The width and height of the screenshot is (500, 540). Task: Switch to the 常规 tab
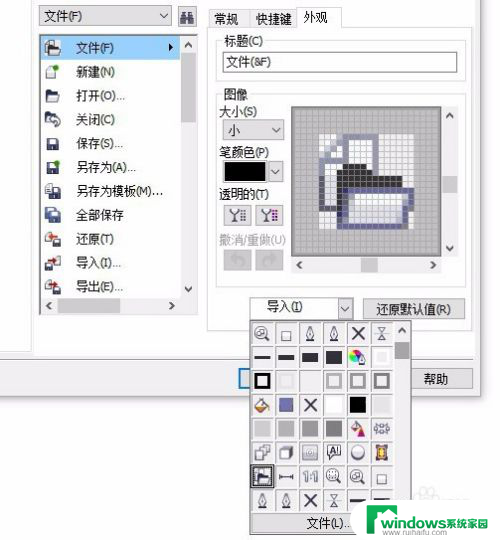(x=226, y=19)
